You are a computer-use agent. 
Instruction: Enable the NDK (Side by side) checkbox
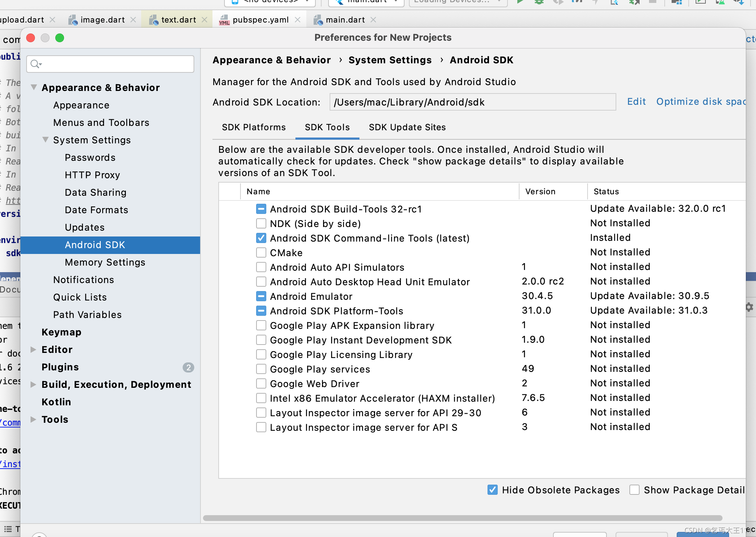pos(261,223)
